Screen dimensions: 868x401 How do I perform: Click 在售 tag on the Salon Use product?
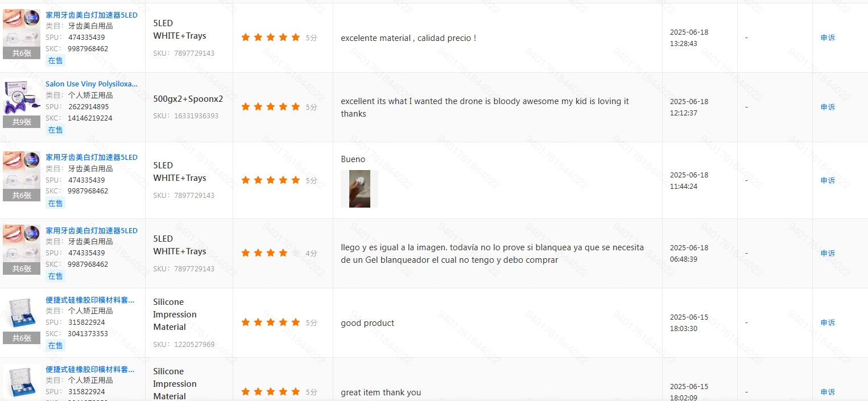[x=55, y=130]
